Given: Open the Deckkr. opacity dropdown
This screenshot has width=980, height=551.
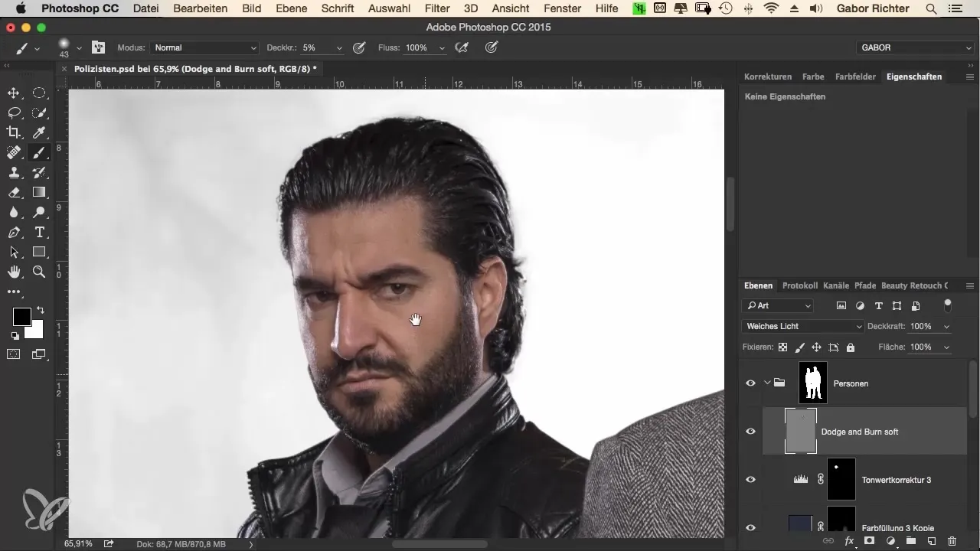Looking at the screenshot, I should tap(339, 47).
